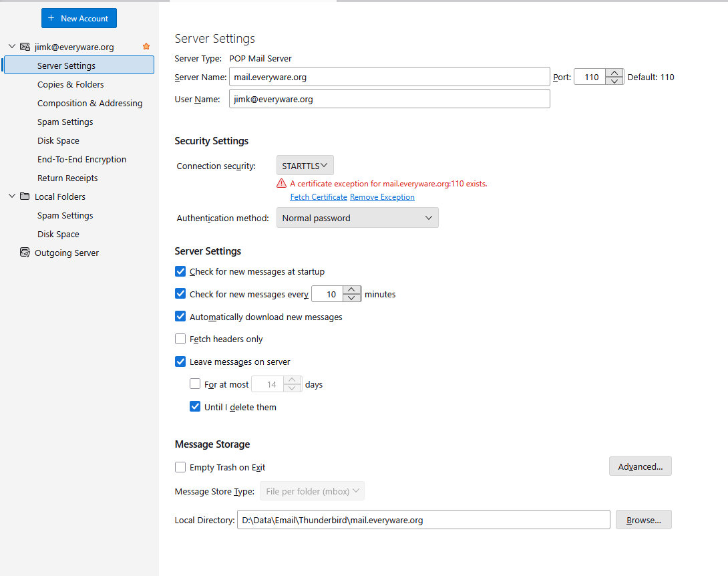The image size is (728, 576).
Task: Click the New Account button
Action: 79,18
